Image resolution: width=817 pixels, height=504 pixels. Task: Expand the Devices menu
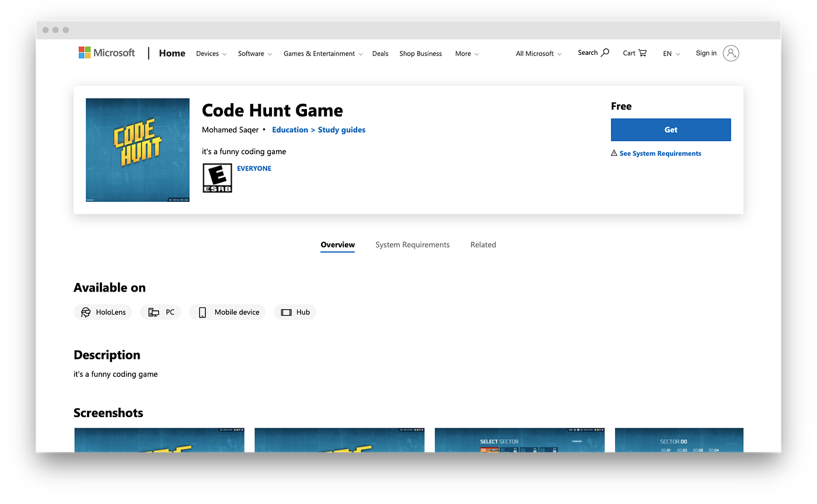click(211, 54)
